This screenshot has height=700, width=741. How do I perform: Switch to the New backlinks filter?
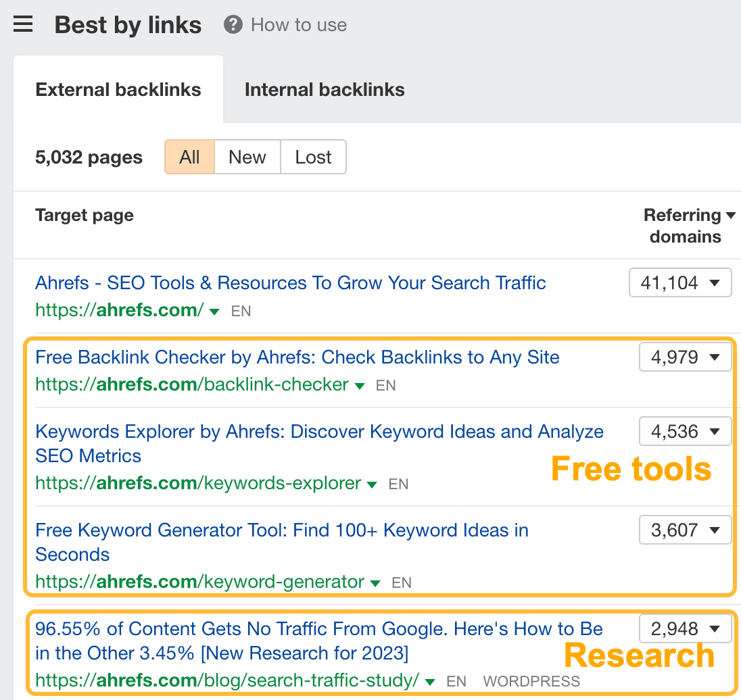click(x=247, y=157)
